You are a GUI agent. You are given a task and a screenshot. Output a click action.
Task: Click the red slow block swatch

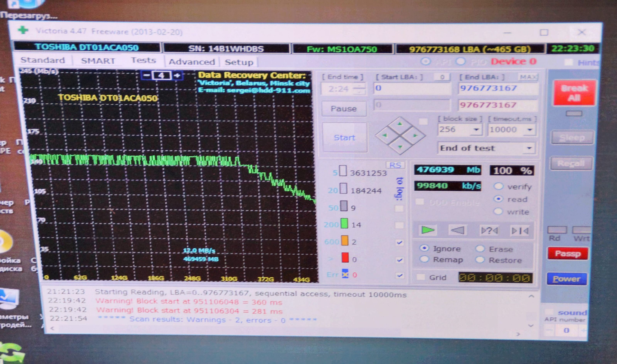tap(345, 257)
